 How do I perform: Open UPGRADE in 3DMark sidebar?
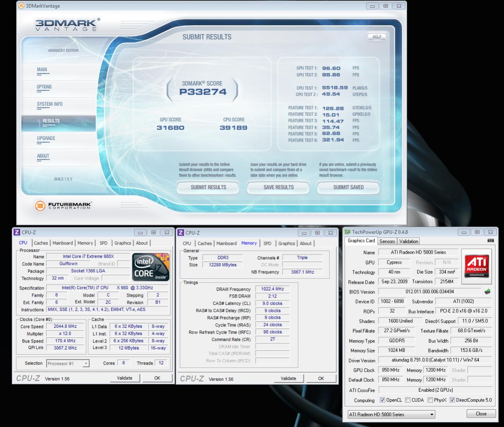click(x=46, y=138)
